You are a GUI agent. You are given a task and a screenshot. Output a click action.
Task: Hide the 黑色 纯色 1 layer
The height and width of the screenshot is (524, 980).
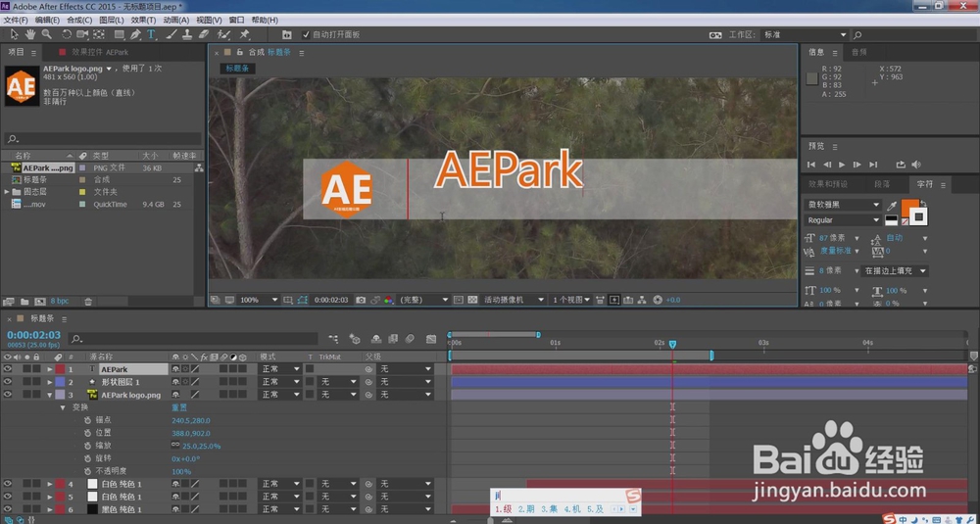[x=8, y=509]
